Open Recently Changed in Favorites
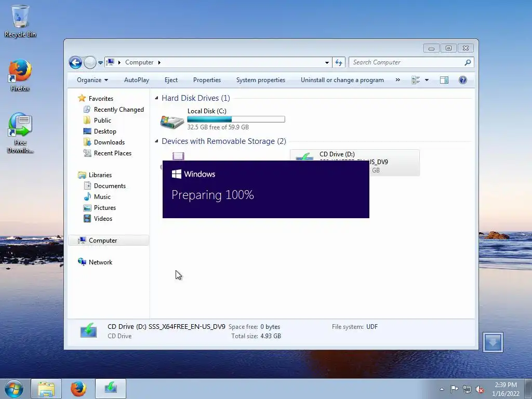 click(x=119, y=110)
